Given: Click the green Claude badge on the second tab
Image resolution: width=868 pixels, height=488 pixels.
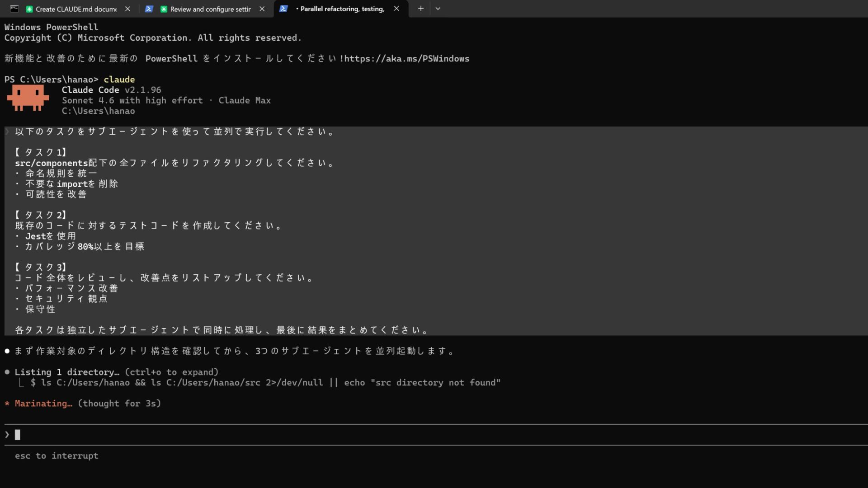Looking at the screenshot, I should 165,9.
